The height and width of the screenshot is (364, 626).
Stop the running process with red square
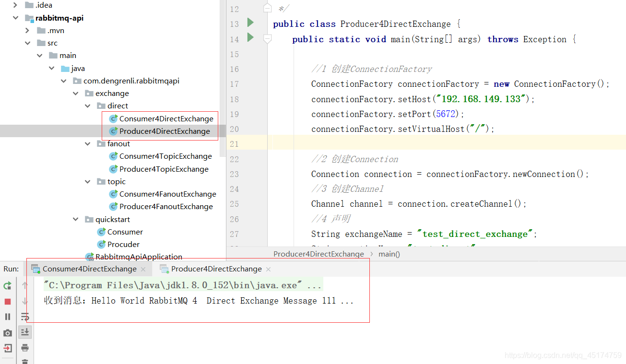tap(7, 301)
